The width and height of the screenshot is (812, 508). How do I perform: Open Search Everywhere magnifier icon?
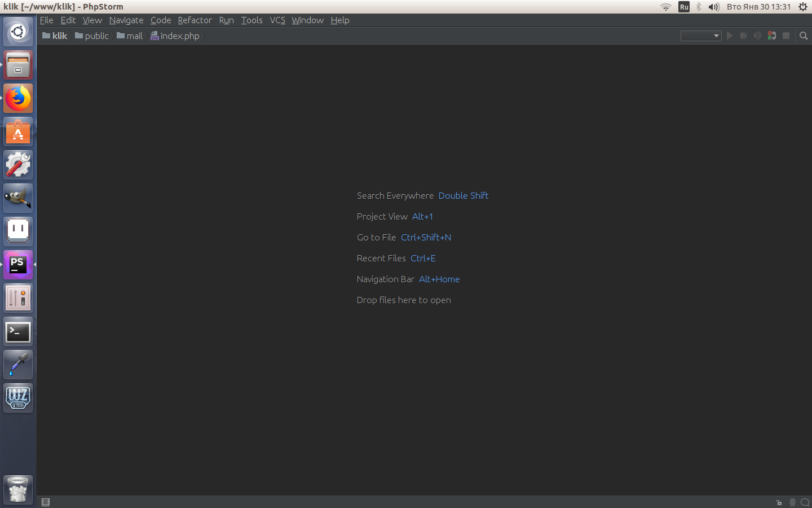click(x=804, y=36)
